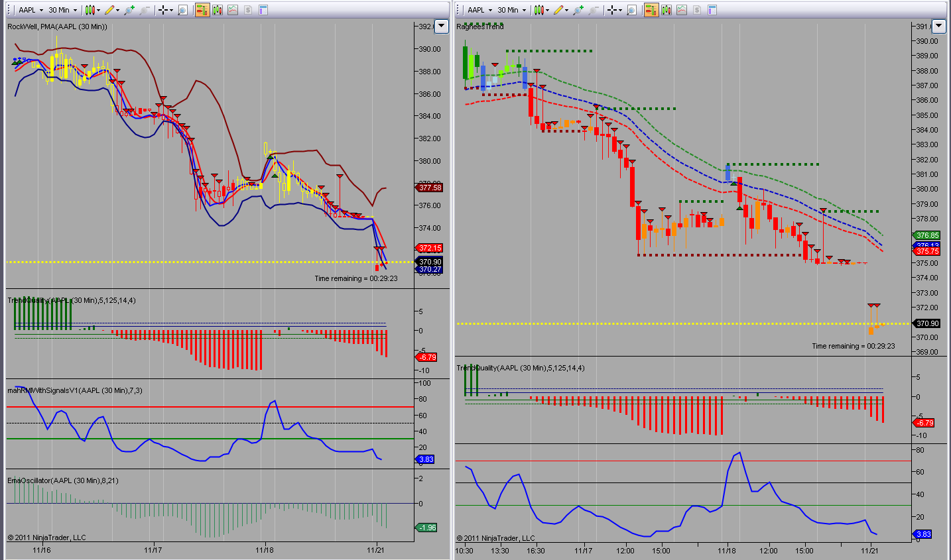The height and width of the screenshot is (560, 951).
Task: Zoom in on the left AAPL chart
Action: coord(129,10)
